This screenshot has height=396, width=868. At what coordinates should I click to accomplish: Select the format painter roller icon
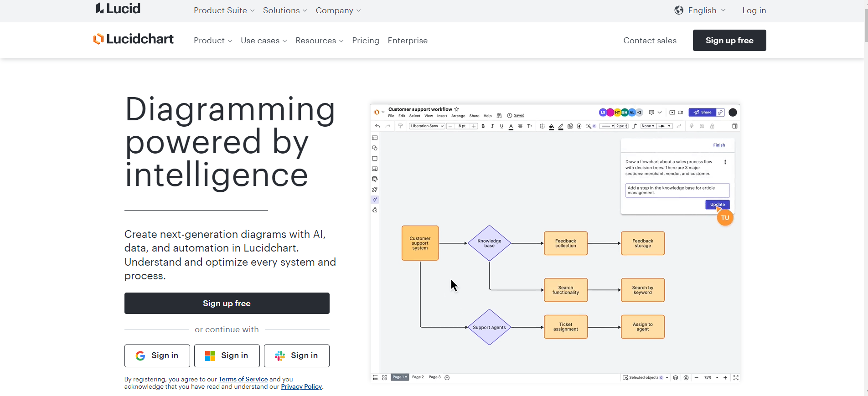pos(400,126)
